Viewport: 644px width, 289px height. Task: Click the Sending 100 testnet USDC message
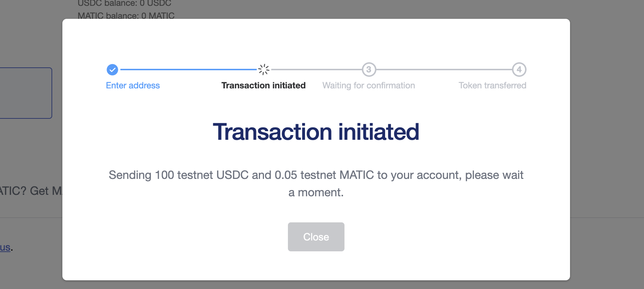(x=316, y=184)
